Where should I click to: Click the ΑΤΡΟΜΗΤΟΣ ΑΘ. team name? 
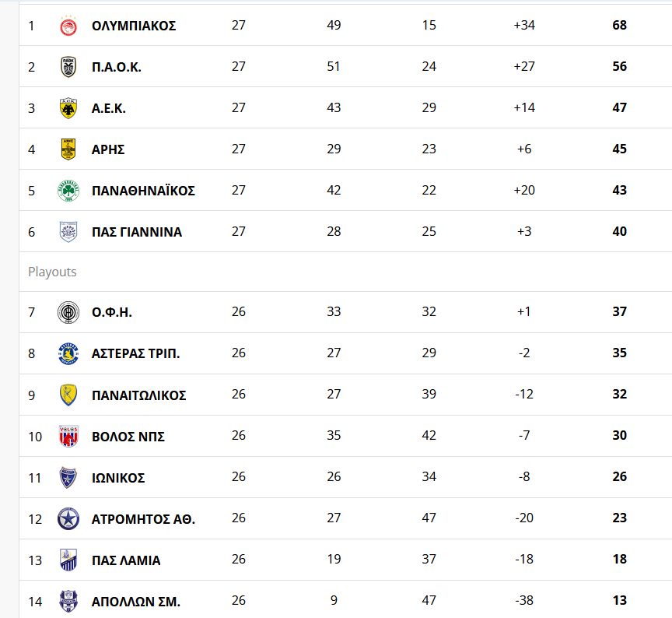coord(143,519)
